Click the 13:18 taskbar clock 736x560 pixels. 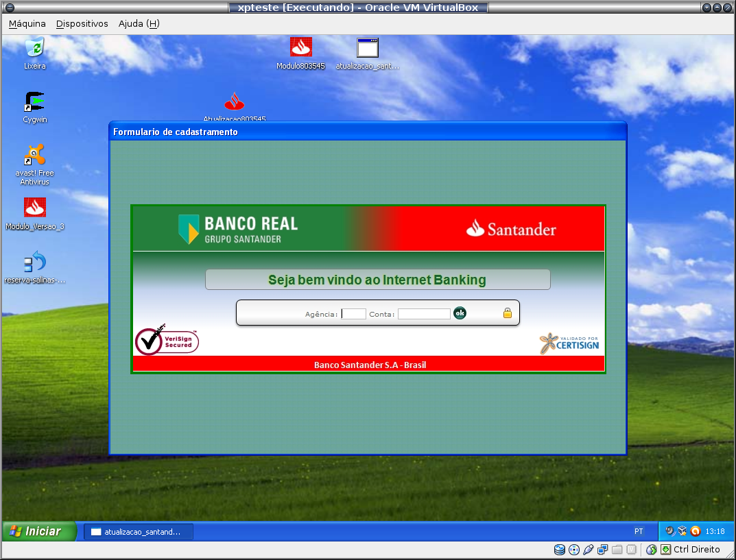[x=715, y=531]
